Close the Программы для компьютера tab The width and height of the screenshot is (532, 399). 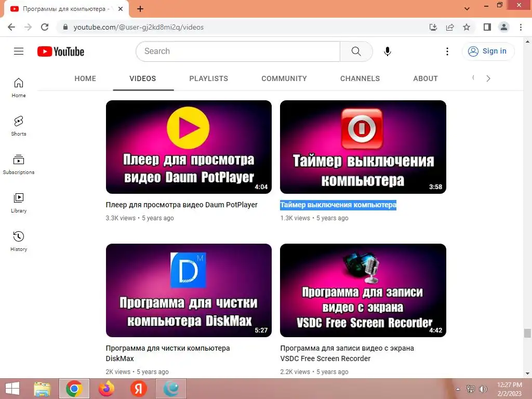click(x=121, y=9)
